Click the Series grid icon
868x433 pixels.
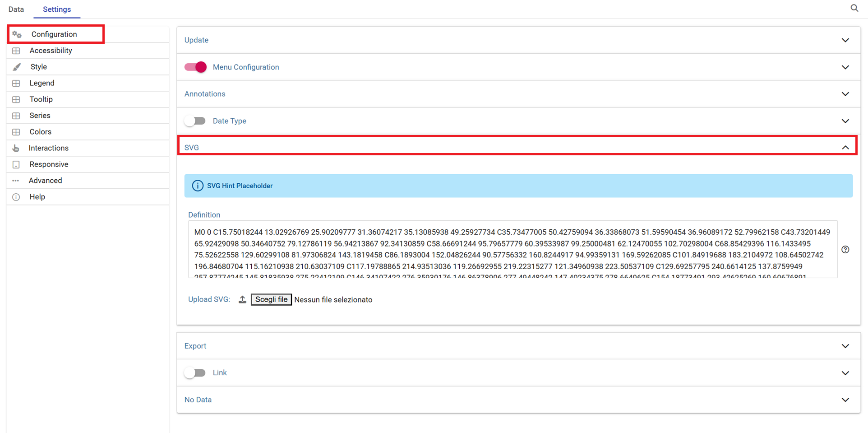tap(16, 116)
